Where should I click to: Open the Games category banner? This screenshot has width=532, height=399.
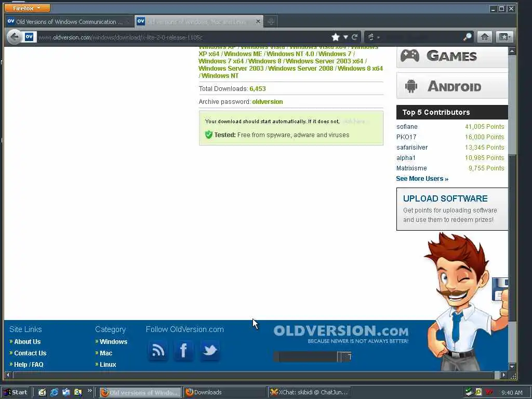click(452, 56)
